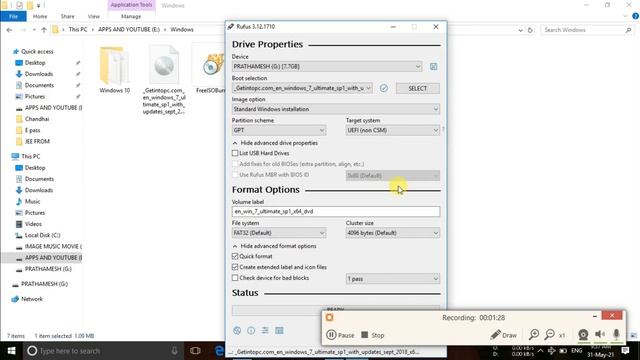Click the recorder zoom out magnifier
The image size is (640, 360).
[550, 335]
